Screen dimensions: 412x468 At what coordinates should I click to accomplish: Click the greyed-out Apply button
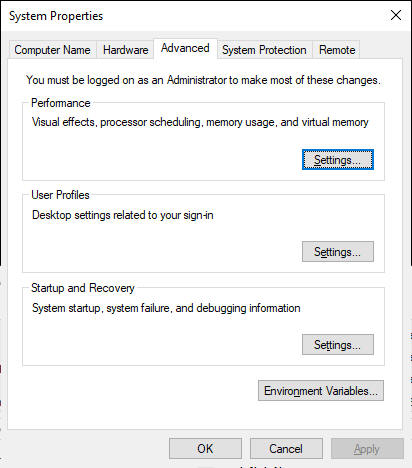click(x=367, y=449)
